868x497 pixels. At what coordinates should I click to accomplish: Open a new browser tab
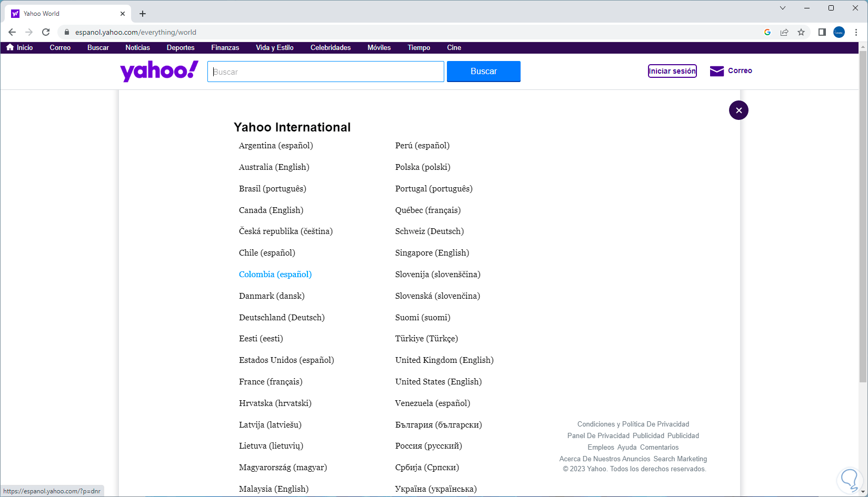(143, 14)
